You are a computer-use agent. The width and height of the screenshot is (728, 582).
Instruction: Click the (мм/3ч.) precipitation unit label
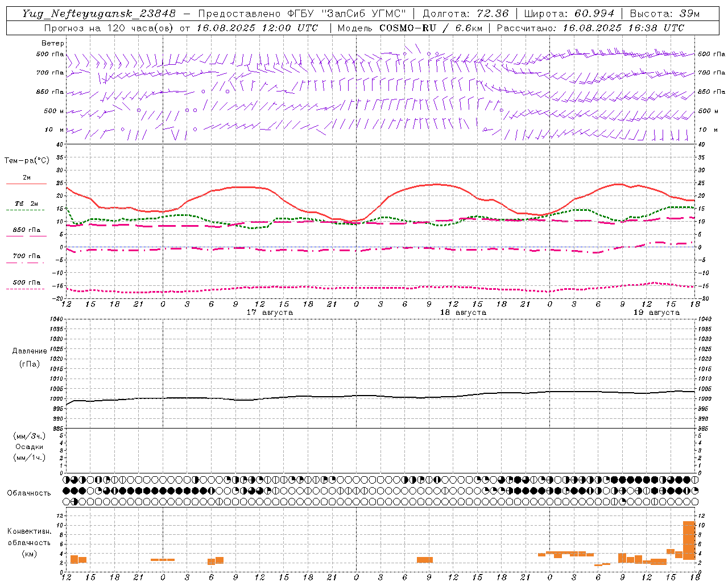(30, 436)
